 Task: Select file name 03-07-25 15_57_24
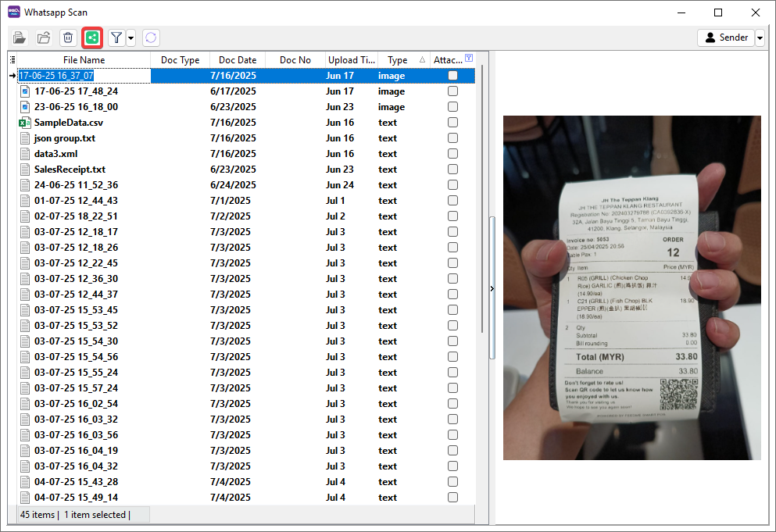pos(77,388)
